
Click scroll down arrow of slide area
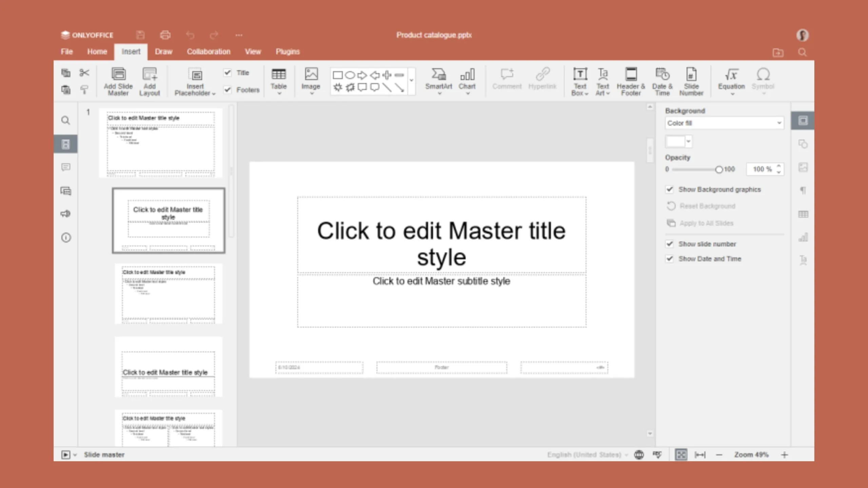pos(650,433)
